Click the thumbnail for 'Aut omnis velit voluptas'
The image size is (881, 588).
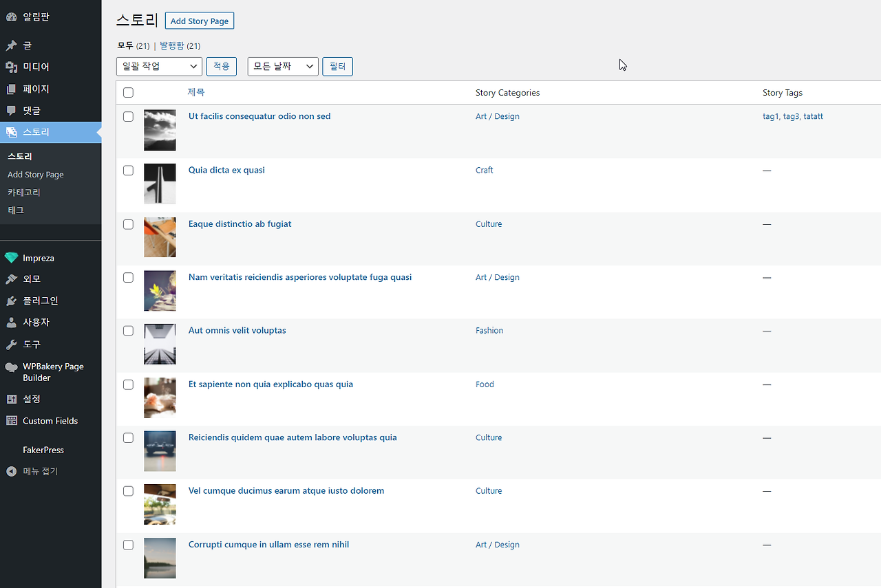coord(160,345)
